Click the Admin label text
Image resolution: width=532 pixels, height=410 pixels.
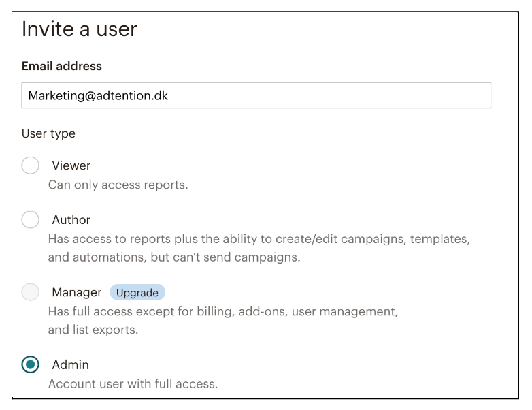pyautogui.click(x=71, y=365)
